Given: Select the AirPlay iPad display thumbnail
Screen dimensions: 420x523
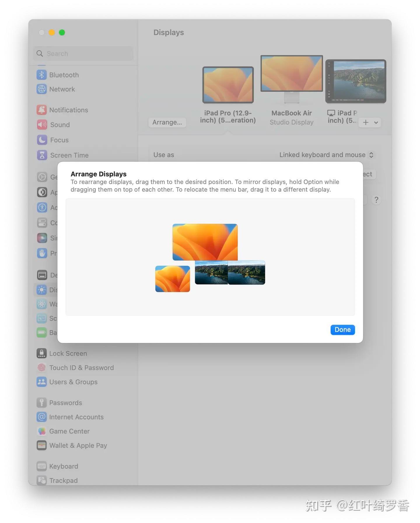Looking at the screenshot, I should pyautogui.click(x=356, y=81).
